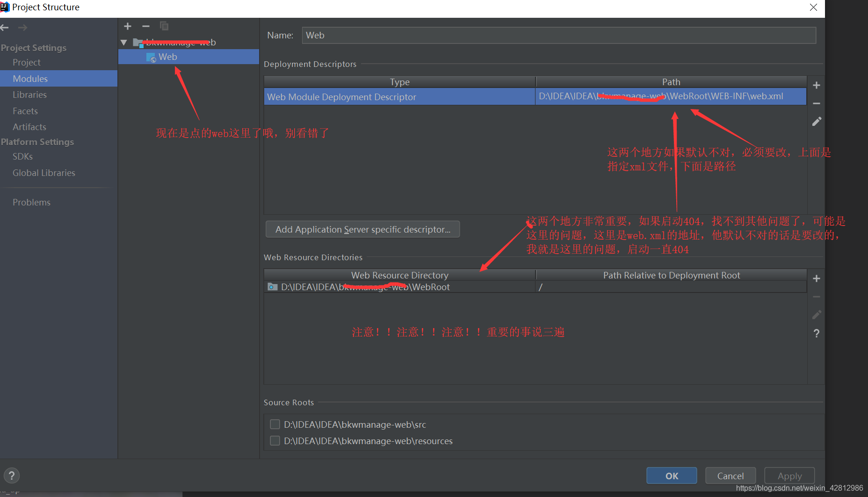This screenshot has height=497, width=868.
Task: Open Artifacts settings
Action: pos(29,127)
